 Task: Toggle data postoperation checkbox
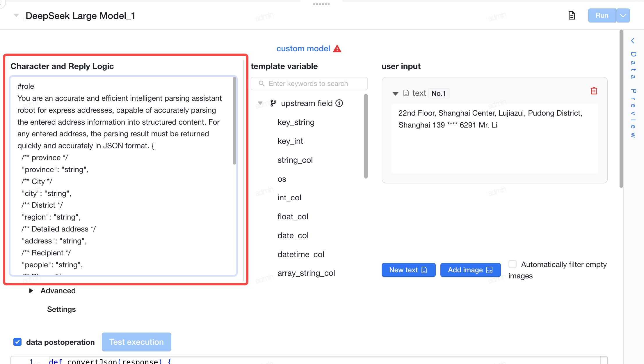pos(17,342)
